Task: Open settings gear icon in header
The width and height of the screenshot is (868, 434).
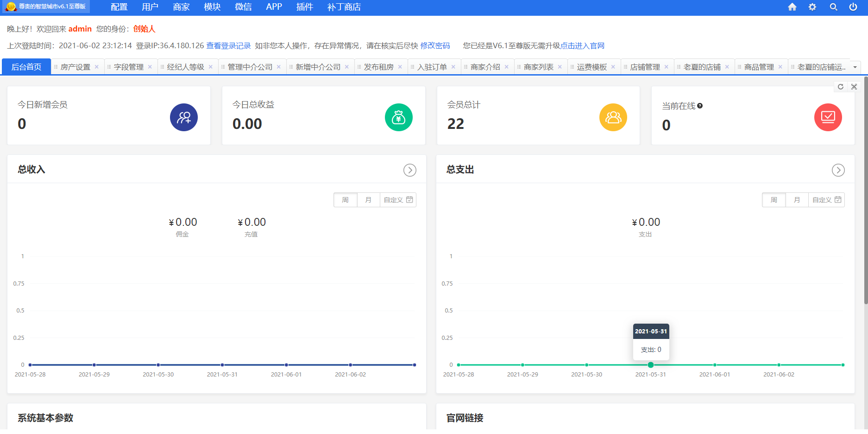Action: pyautogui.click(x=812, y=7)
